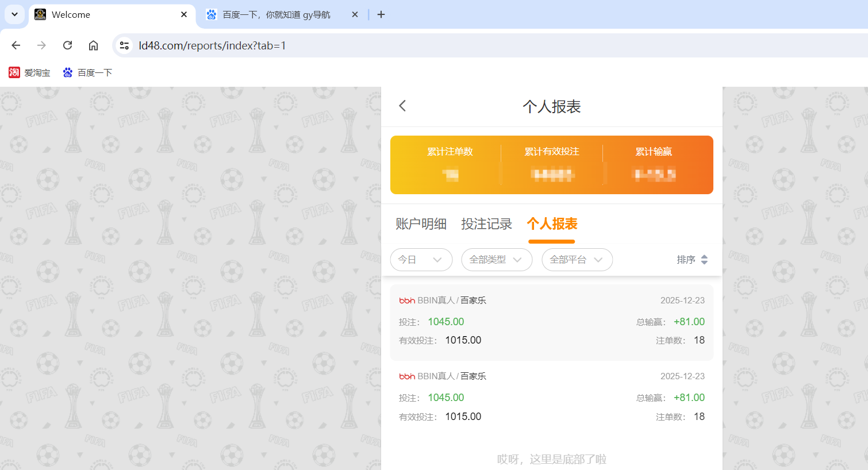Open a new browser tab with the plus button
Image resolution: width=868 pixels, height=470 pixels.
click(x=381, y=14)
